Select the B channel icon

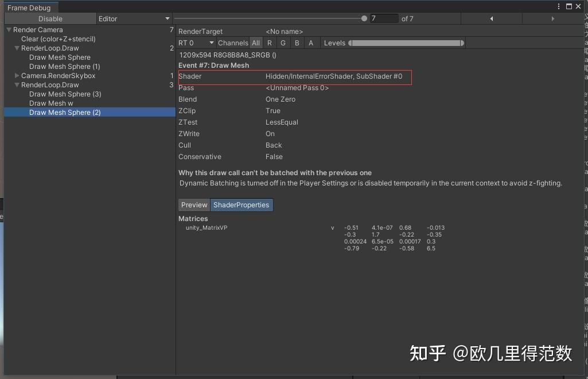click(x=297, y=42)
